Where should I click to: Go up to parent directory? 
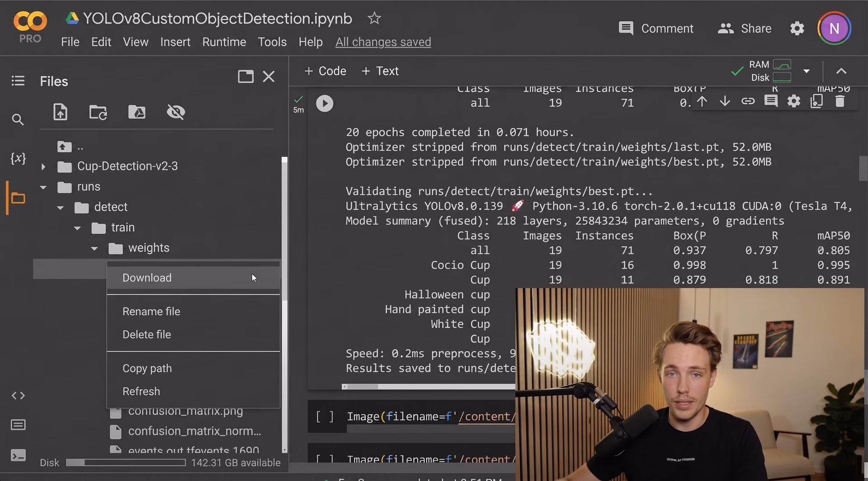[64, 147]
